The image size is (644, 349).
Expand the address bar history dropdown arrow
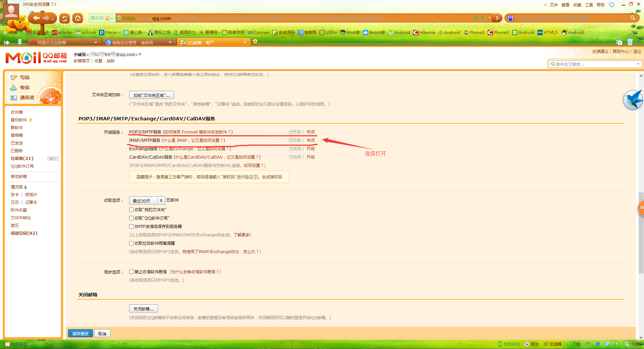(x=489, y=18)
